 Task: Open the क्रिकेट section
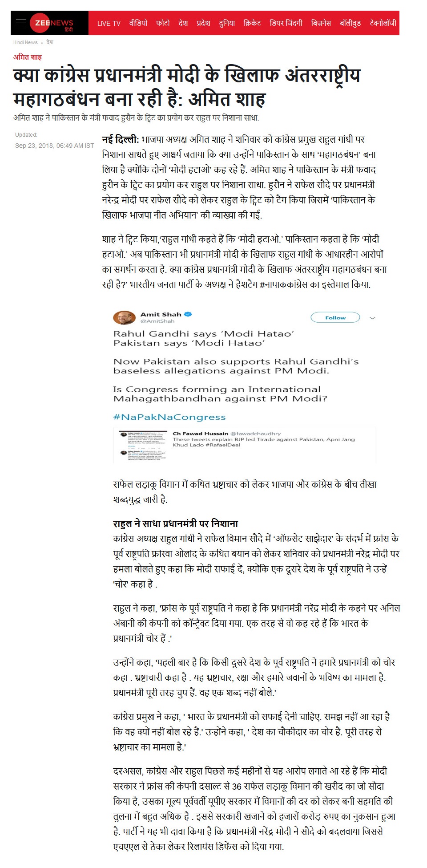click(x=252, y=23)
